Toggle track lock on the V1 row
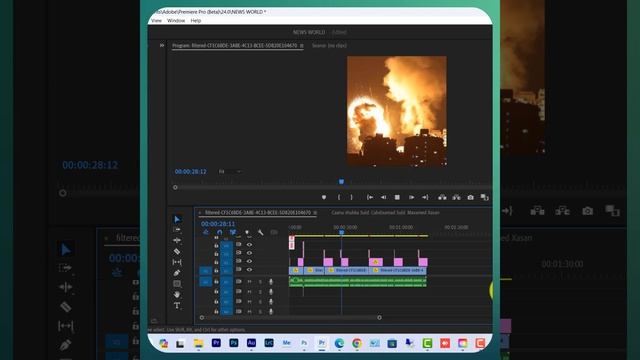640x360 pixels. click(216, 270)
